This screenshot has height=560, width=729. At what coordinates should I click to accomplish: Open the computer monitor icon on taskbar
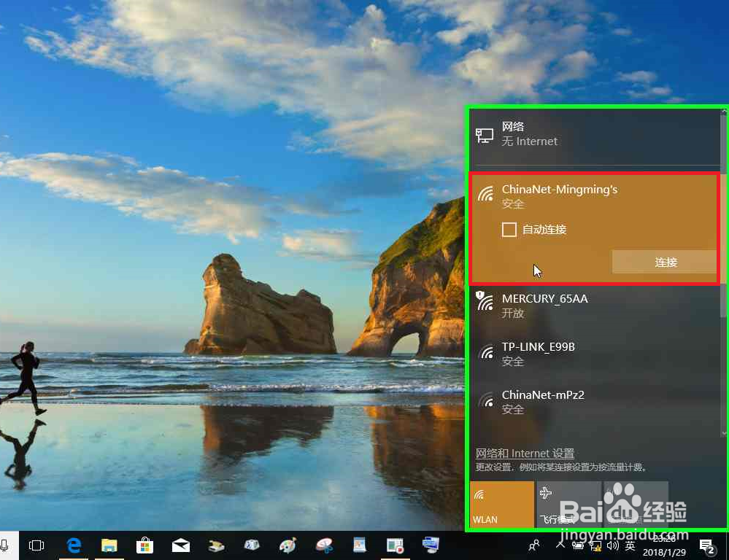click(x=431, y=545)
